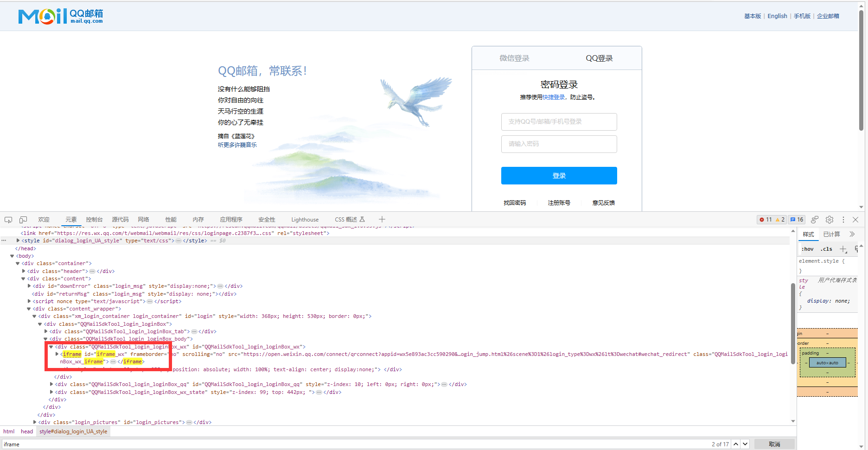Open DevTools settings gear

click(830, 219)
